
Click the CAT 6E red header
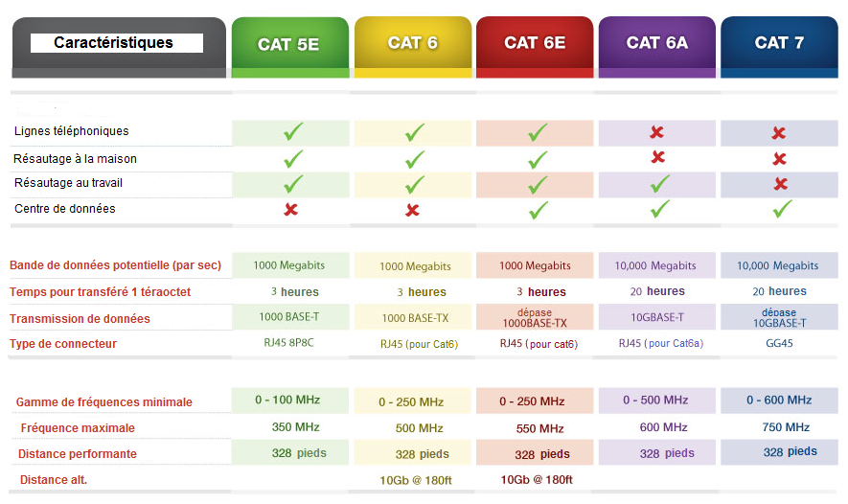point(535,43)
